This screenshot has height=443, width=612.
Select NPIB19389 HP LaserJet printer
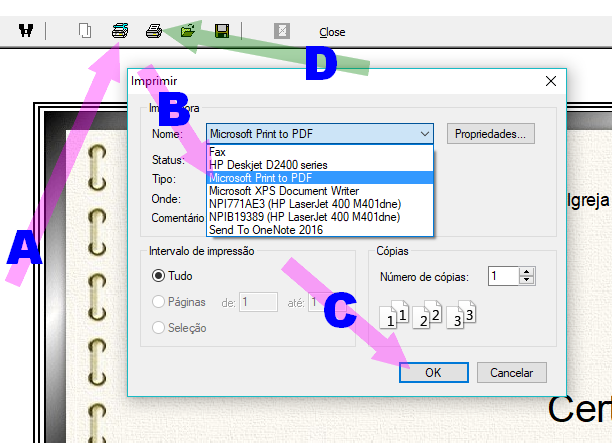coord(320,217)
